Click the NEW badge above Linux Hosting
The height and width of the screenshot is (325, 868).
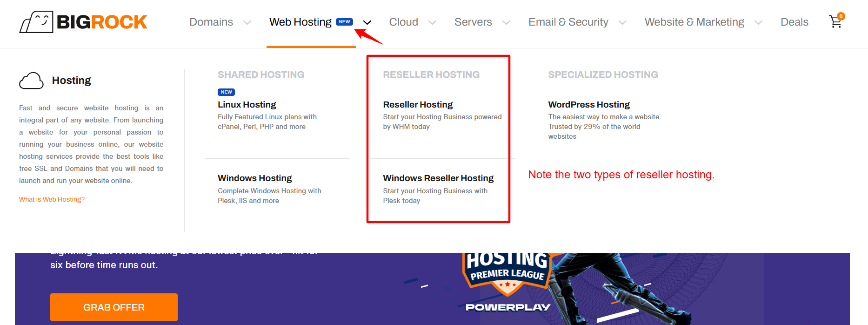click(226, 92)
